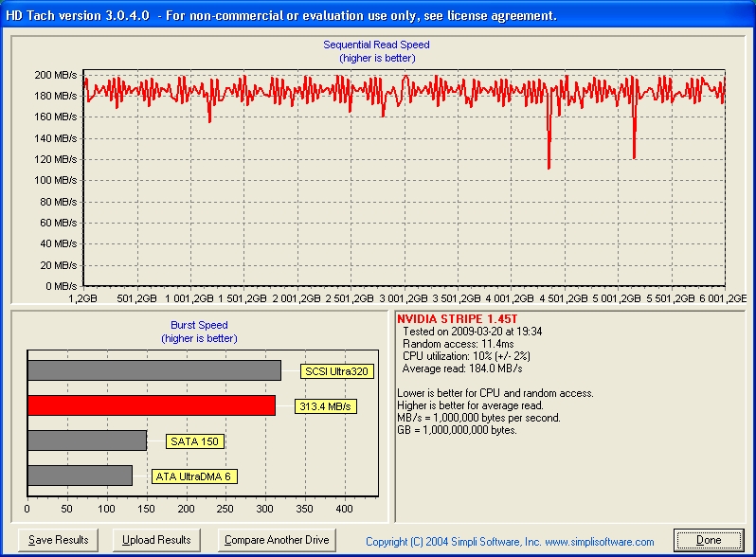The width and height of the screenshot is (756, 557).
Task: Click the 501,2GB axis label
Action: pos(137,298)
